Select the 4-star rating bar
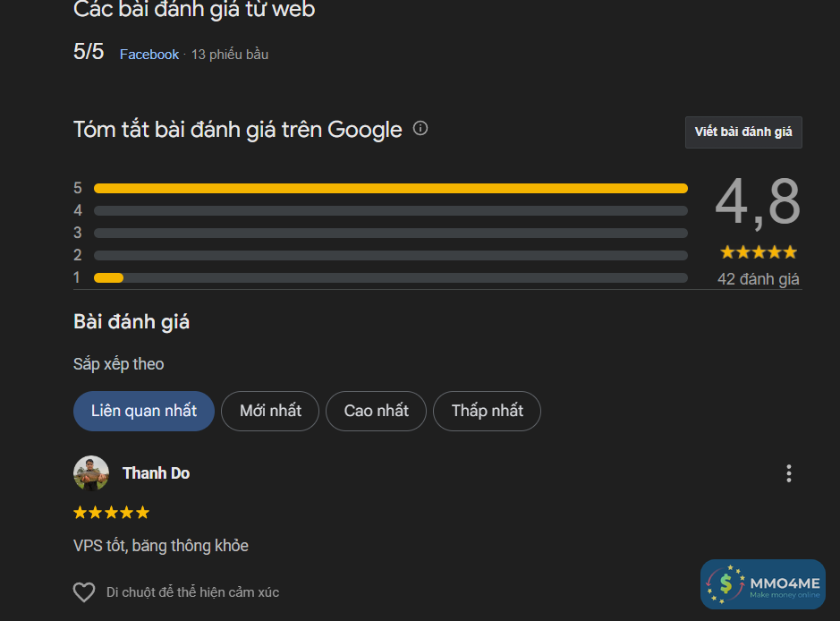The width and height of the screenshot is (840, 621). (390, 210)
